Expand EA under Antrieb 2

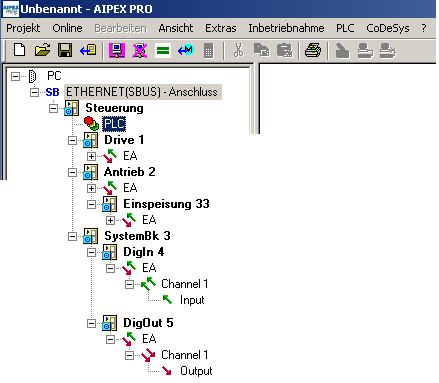tap(91, 188)
